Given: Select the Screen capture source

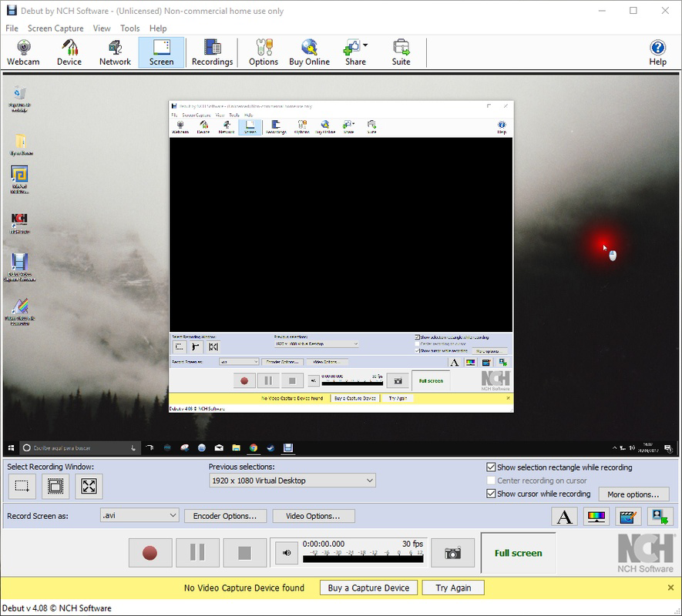Looking at the screenshot, I should (x=161, y=52).
